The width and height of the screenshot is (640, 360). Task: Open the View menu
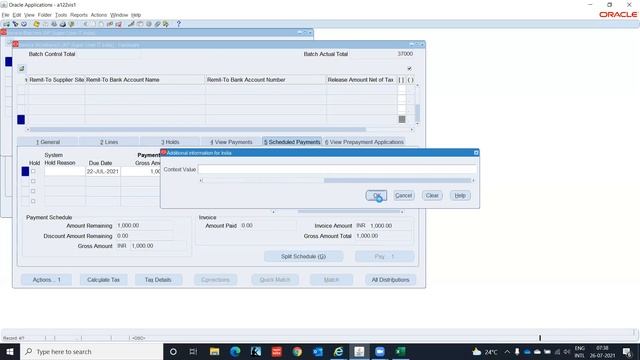coord(29,15)
